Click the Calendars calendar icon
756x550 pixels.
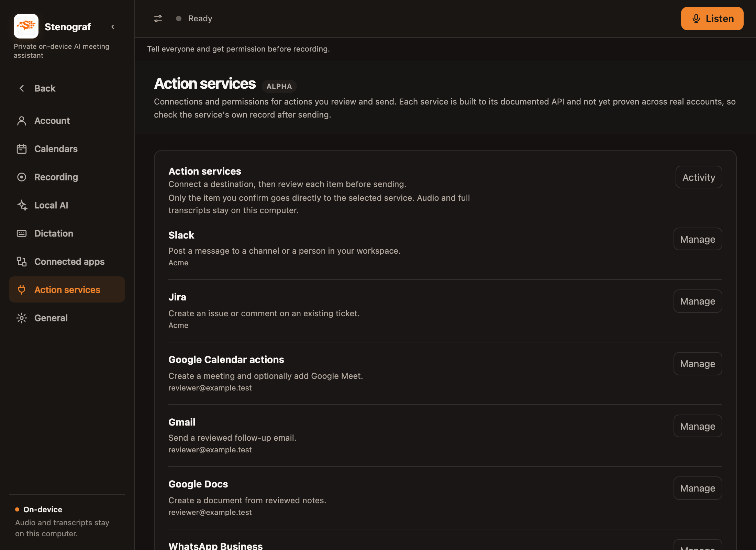(22, 149)
